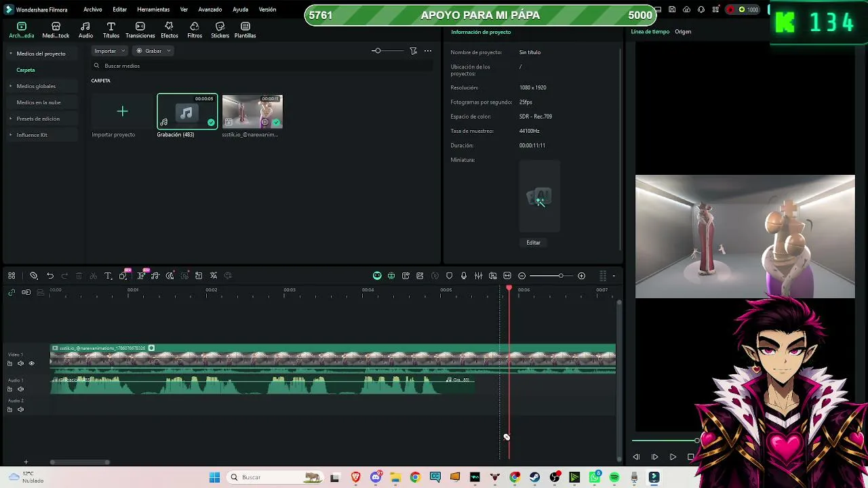Open the Avanzado menu
Image resolution: width=868 pixels, height=488 pixels.
pos(210,9)
